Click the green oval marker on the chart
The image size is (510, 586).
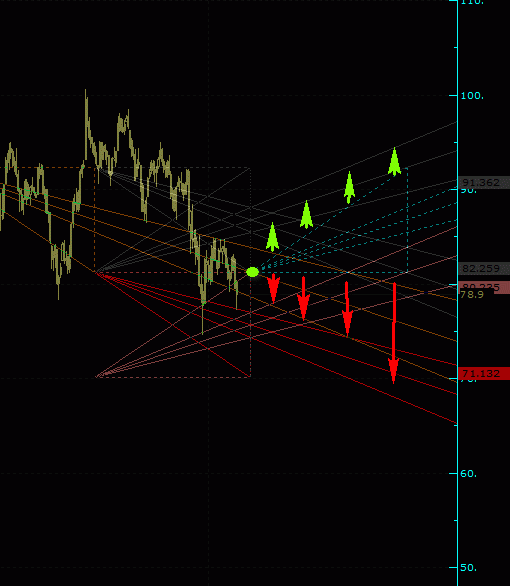253,272
